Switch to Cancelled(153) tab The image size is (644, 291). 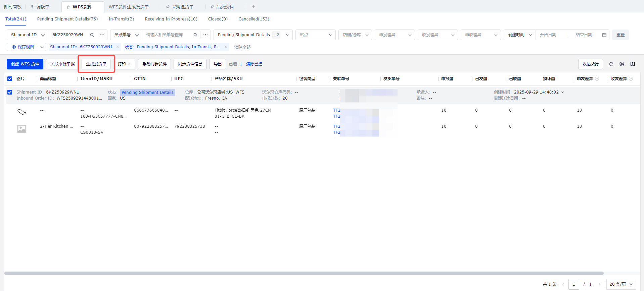click(254, 19)
